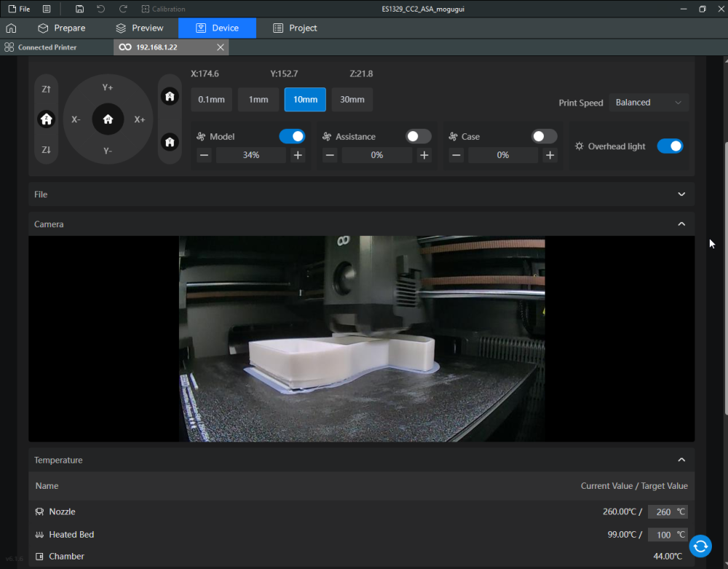Increase the Model fan speed
This screenshot has width=728, height=569.
tap(298, 155)
